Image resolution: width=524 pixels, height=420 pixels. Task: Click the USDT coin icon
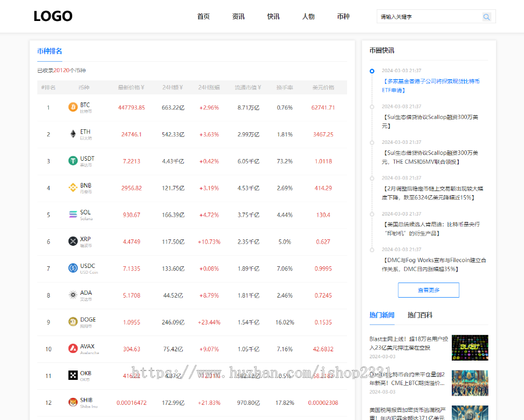73,161
